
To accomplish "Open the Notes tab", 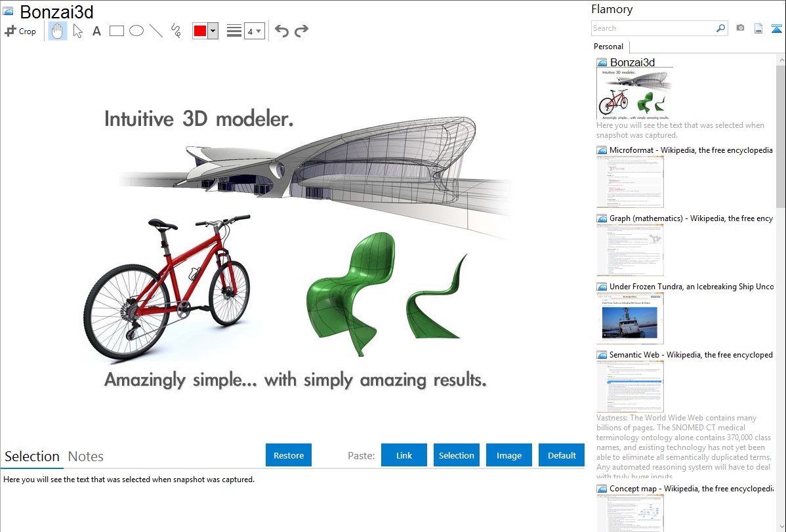I will (x=86, y=457).
